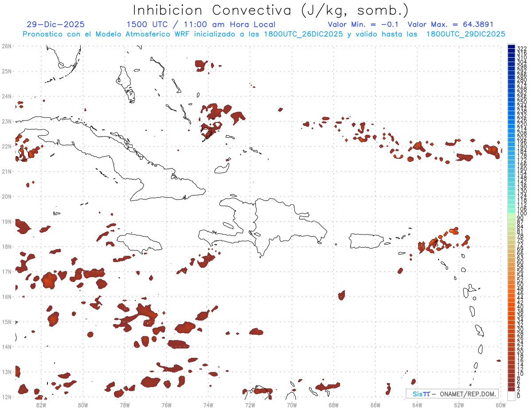The height and width of the screenshot is (411, 532).
Task: Click the 70W longitude axis label
Action: pos(292,404)
